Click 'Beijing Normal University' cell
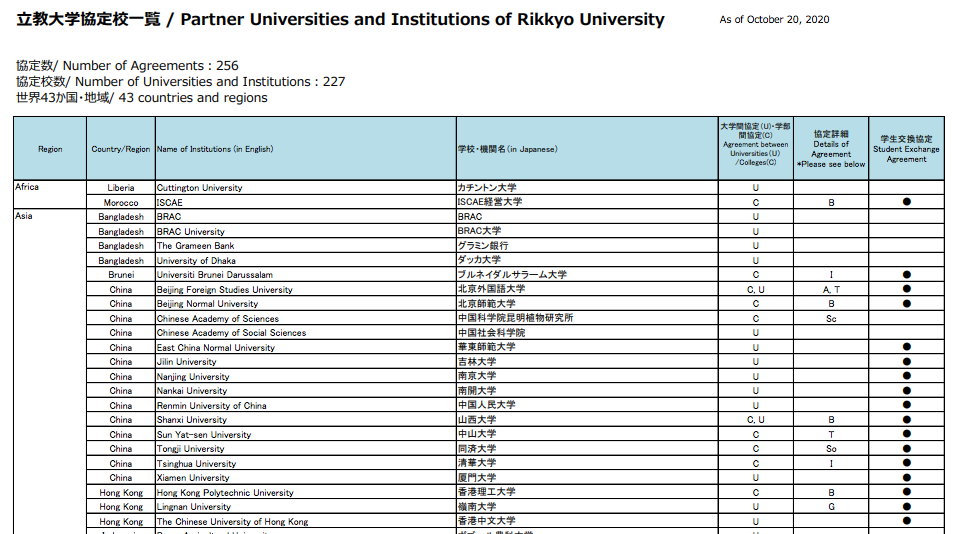 tap(306, 304)
